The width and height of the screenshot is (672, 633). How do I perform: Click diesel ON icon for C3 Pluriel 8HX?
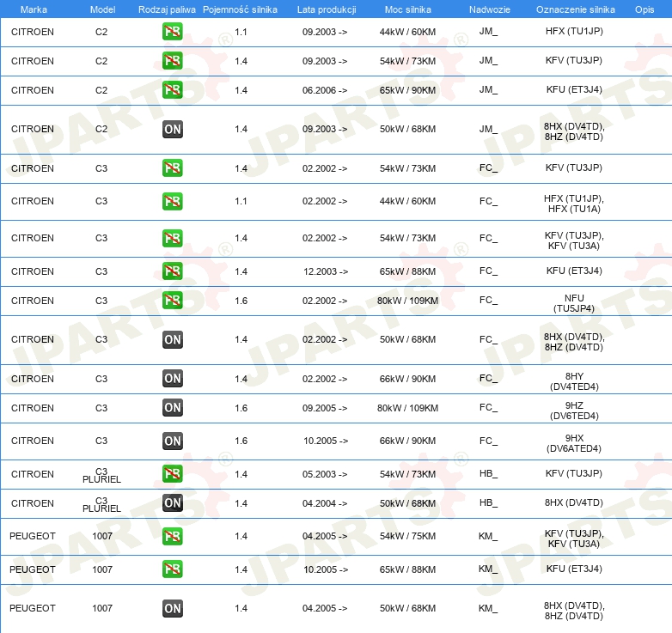coord(172,502)
